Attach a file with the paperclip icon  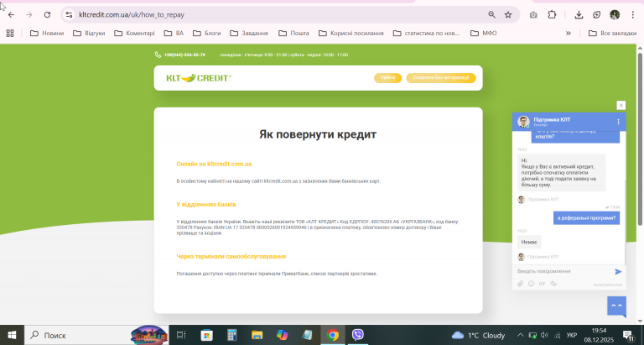tap(520, 284)
